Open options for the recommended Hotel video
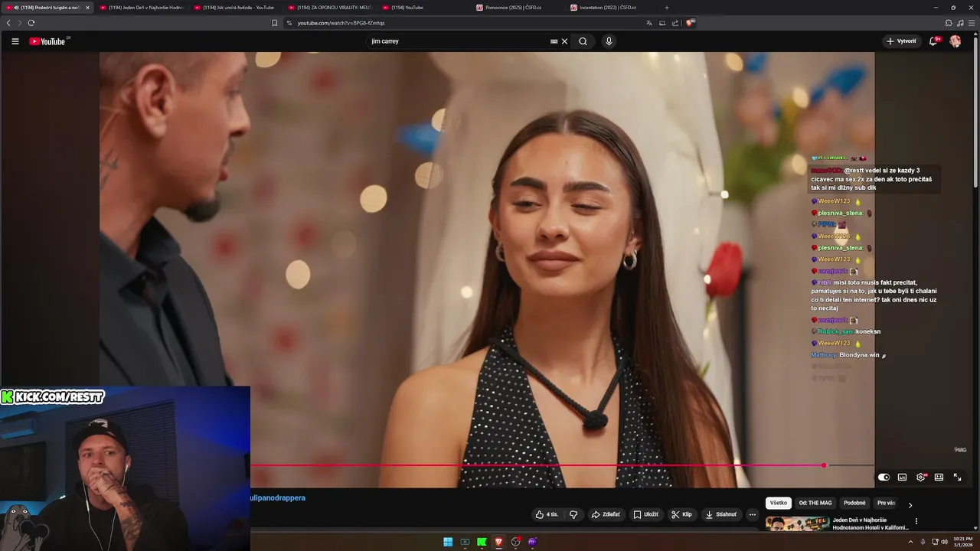The image size is (980, 551). click(x=916, y=521)
